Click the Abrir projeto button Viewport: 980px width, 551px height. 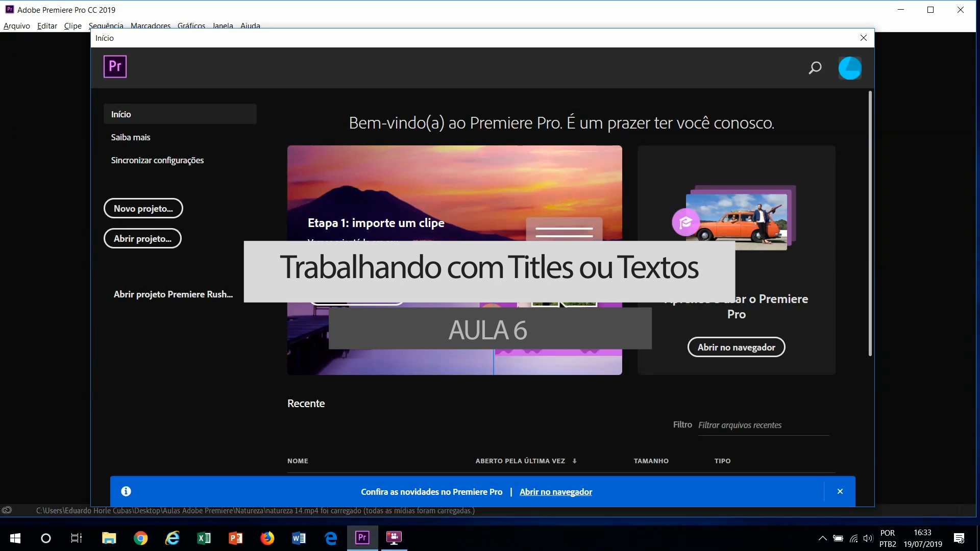pos(142,238)
